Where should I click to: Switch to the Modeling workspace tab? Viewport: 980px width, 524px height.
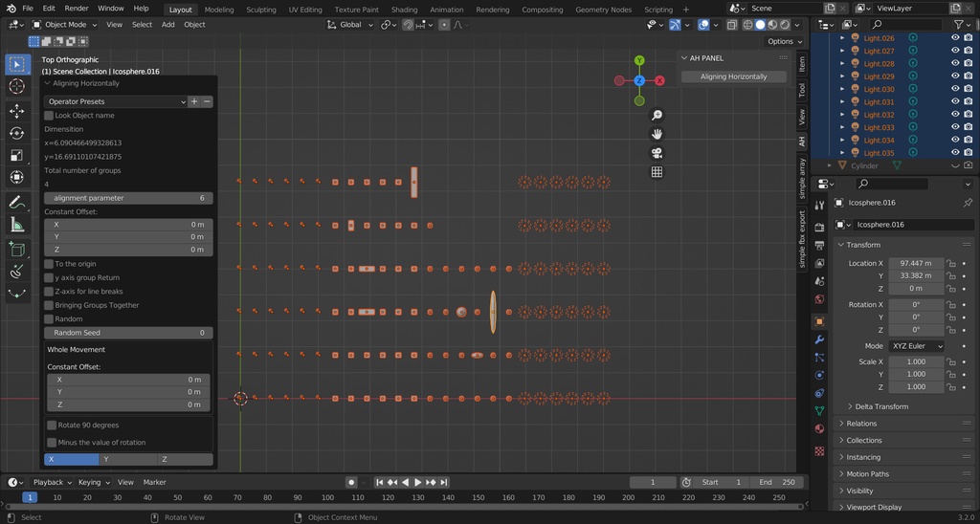pos(219,10)
